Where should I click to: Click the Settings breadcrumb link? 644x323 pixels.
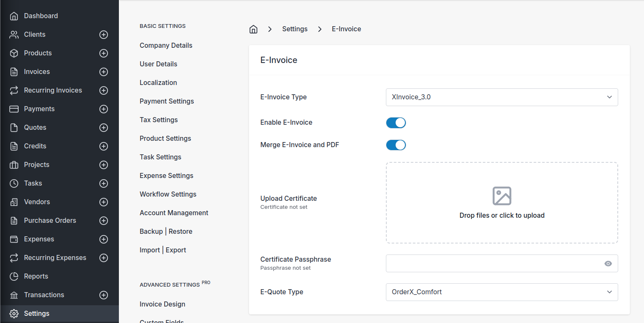[x=295, y=29]
